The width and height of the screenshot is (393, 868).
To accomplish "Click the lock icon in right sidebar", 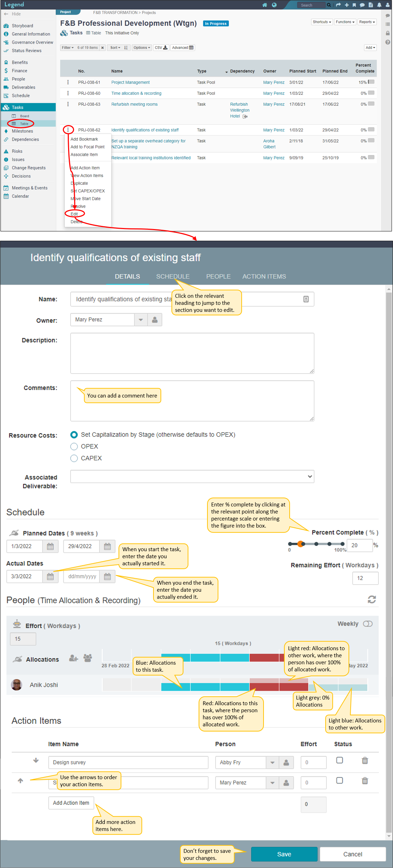I will 388,33.
